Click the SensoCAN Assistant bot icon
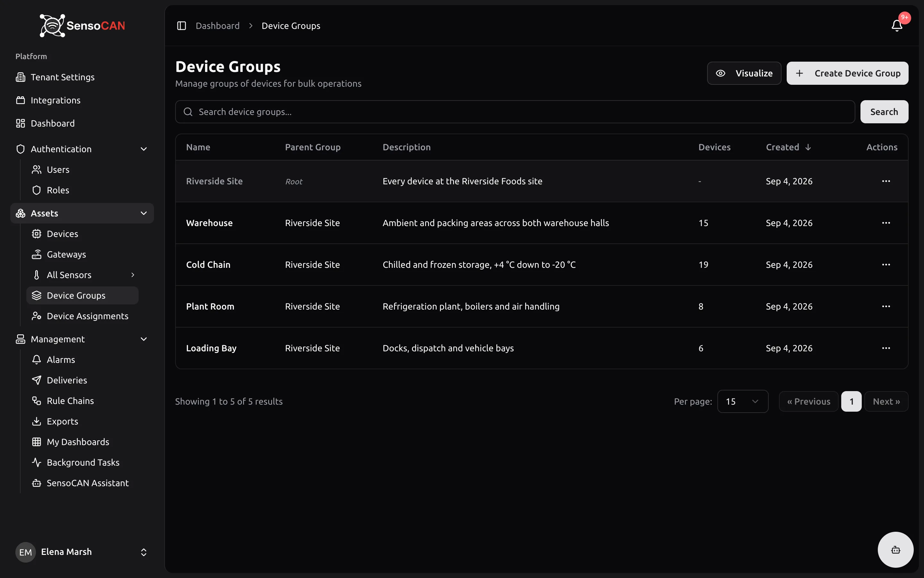This screenshot has width=924, height=578. 37,483
